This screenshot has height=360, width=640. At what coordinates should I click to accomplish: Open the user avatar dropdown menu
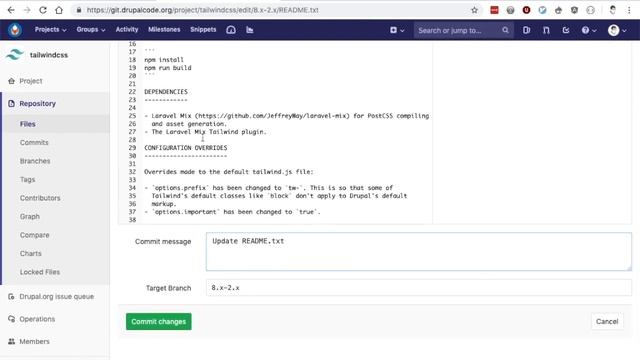click(617, 30)
